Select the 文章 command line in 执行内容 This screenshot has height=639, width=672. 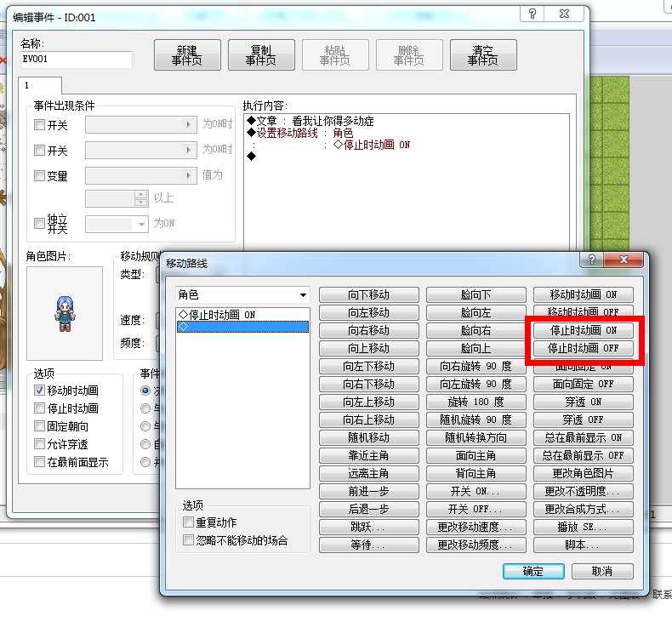(310, 122)
